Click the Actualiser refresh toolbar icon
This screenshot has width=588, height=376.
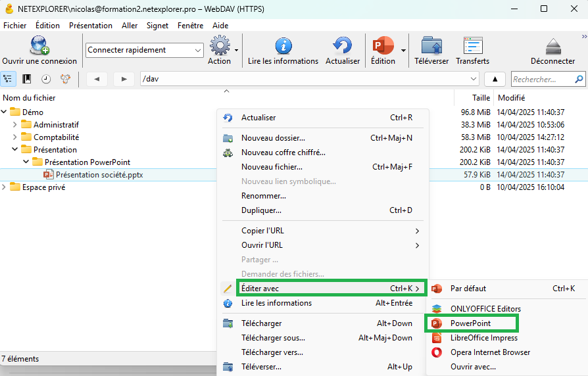coord(343,46)
